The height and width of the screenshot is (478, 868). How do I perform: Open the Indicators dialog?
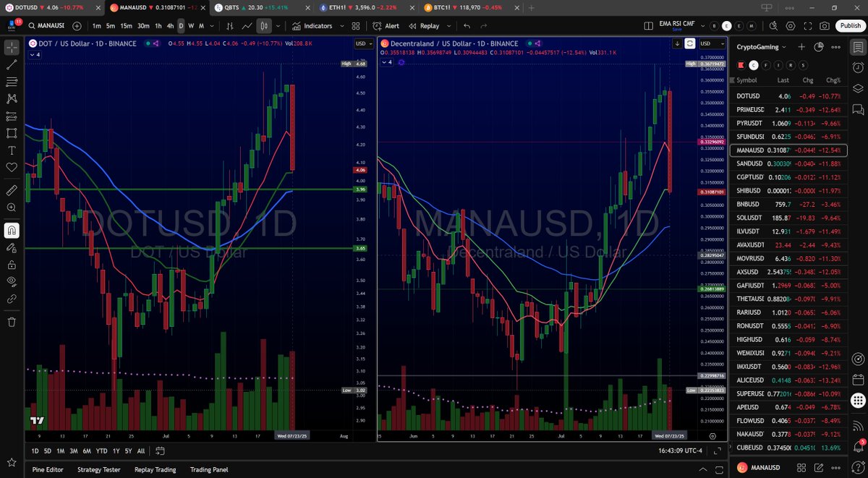point(312,26)
